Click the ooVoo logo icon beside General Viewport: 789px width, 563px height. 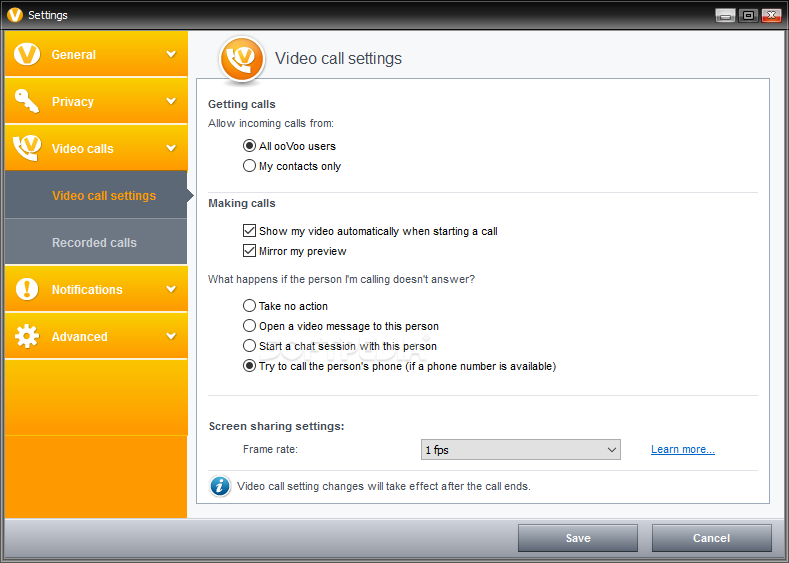[x=27, y=54]
